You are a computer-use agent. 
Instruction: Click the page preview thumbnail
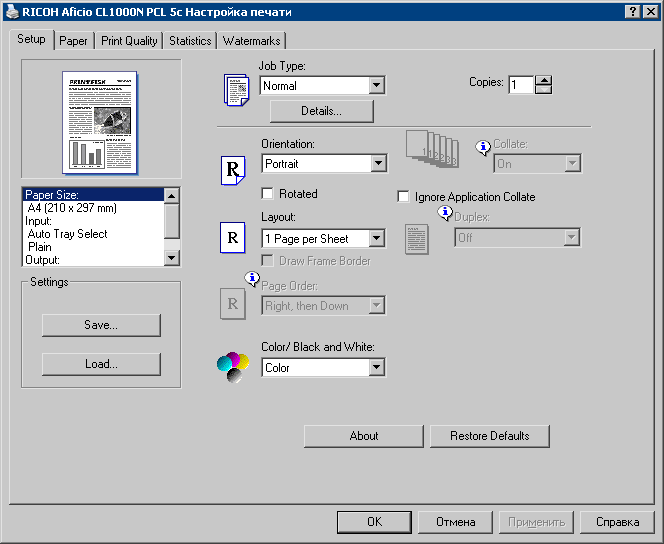[x=100, y=123]
